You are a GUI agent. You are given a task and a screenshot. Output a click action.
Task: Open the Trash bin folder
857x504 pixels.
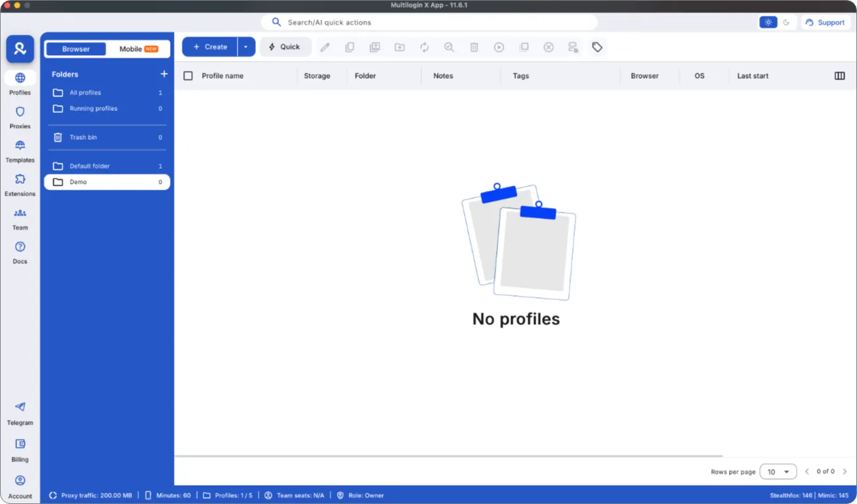tap(107, 137)
